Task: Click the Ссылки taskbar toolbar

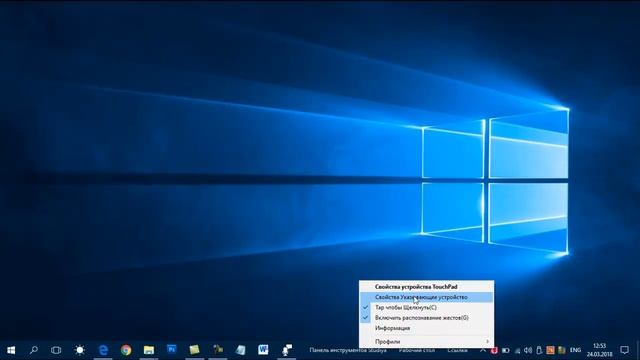Action: [x=458, y=350]
